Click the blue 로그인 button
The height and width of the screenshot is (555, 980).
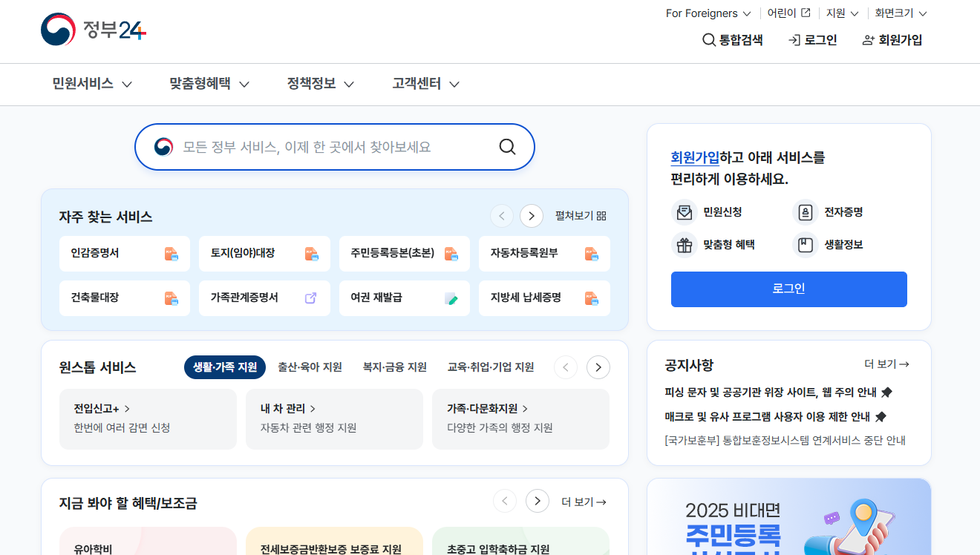click(789, 289)
